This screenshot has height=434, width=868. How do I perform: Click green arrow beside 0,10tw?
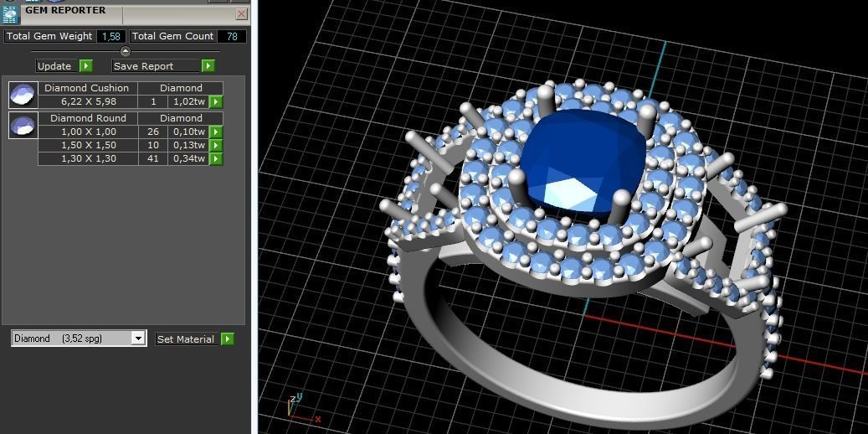pyautogui.click(x=216, y=132)
